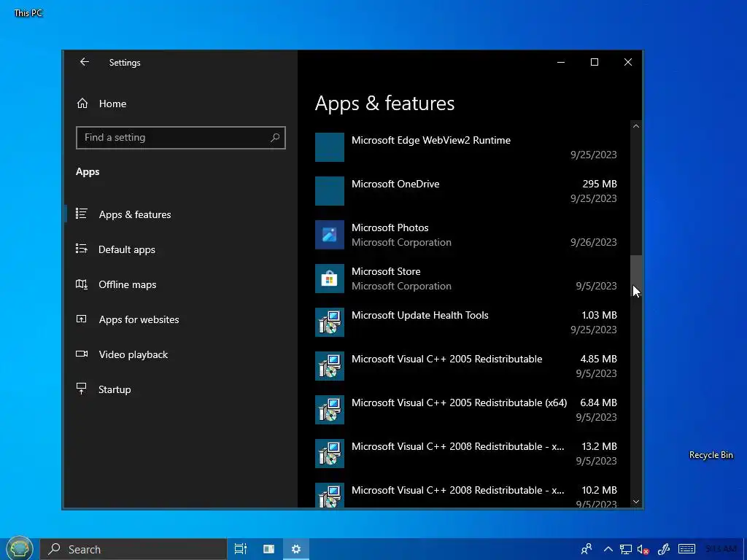The height and width of the screenshot is (560, 747).
Task: Open Apps for websites page
Action: point(180,319)
